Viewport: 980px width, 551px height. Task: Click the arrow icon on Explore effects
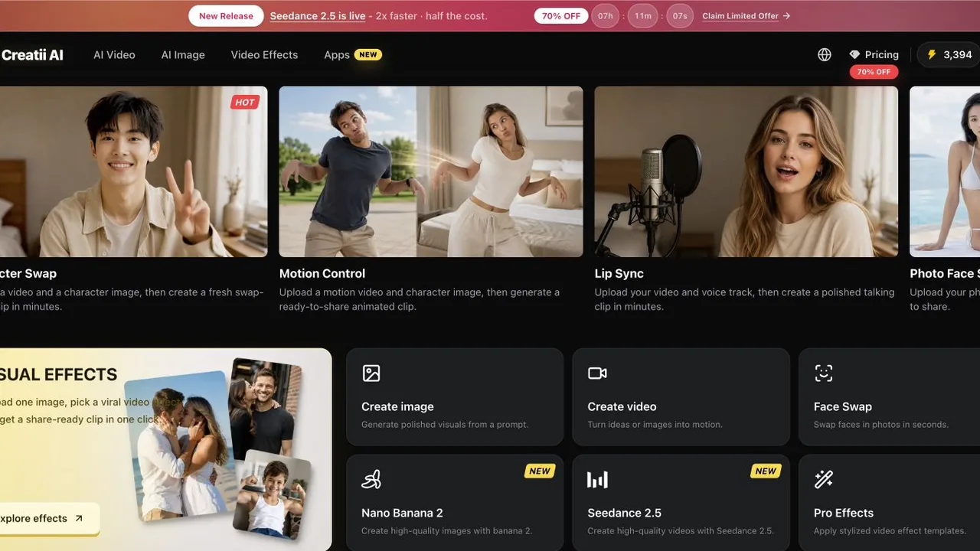pos(79,519)
